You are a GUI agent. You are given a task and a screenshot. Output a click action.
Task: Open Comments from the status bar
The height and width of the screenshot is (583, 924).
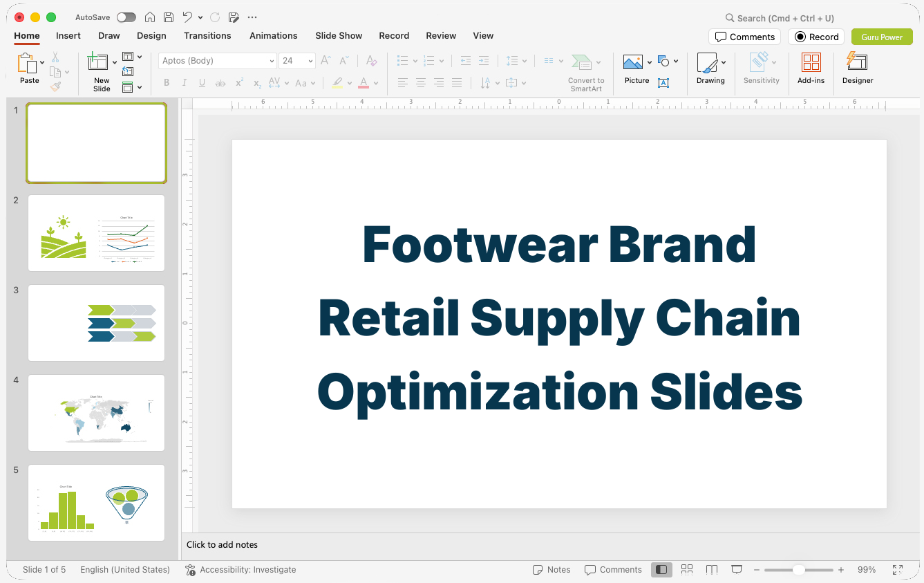pos(613,570)
